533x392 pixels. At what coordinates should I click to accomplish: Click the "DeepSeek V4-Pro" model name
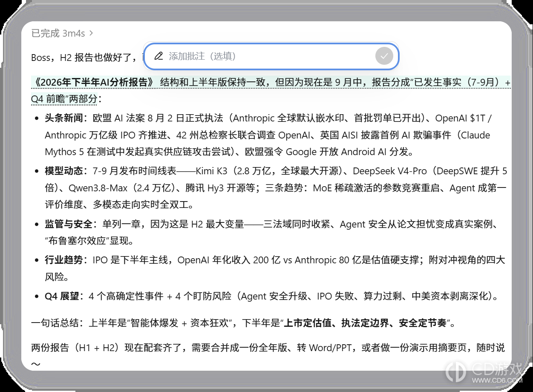389,171
